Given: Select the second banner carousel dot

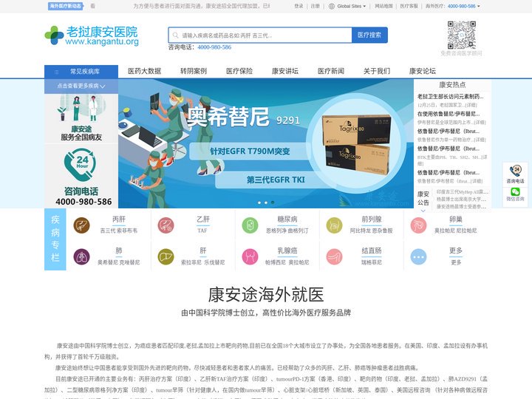Looking at the screenshot, I should 266,202.
